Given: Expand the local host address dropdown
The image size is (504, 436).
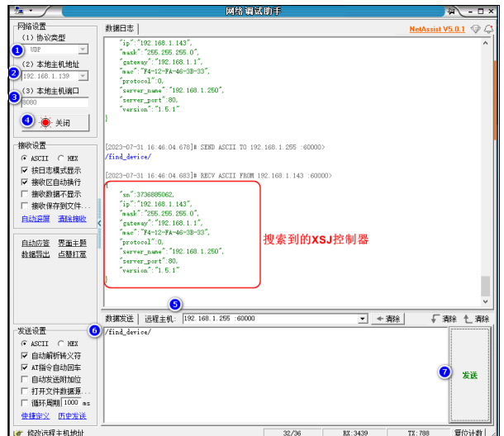Looking at the screenshot, I should click(83, 76).
